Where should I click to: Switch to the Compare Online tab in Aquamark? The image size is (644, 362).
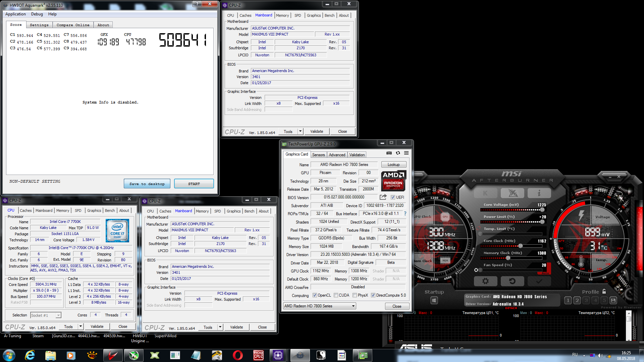(x=73, y=25)
